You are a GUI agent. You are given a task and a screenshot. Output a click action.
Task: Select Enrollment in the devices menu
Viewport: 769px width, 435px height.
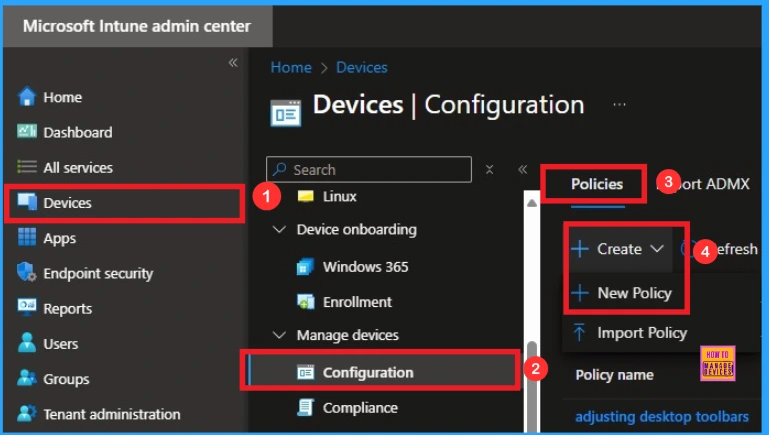coord(357,302)
